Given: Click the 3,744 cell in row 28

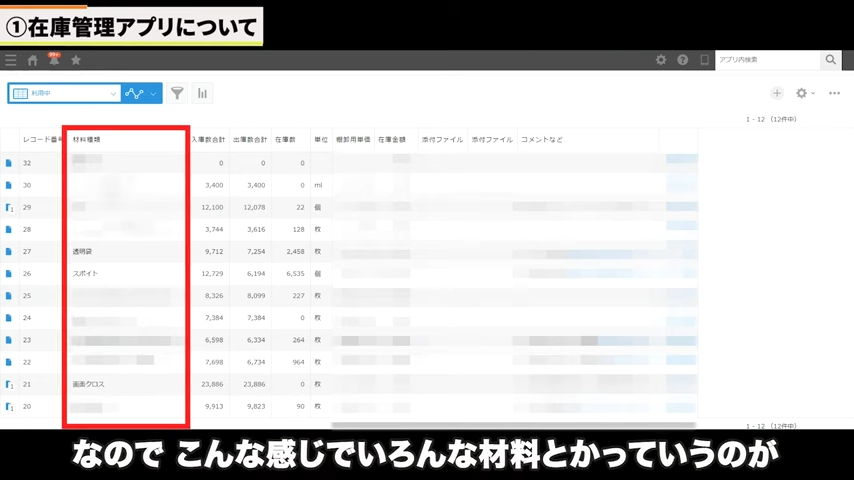Looking at the screenshot, I should pos(214,229).
